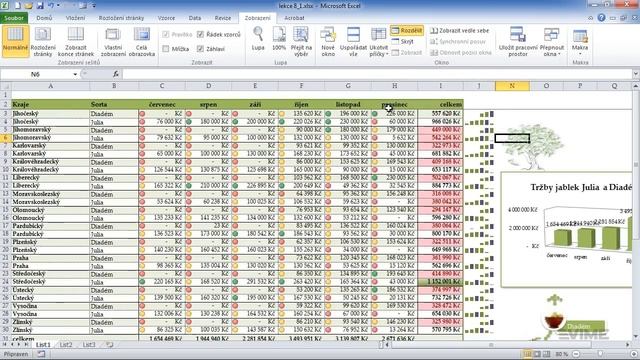Select row 6 header

pyautogui.click(x=6, y=138)
